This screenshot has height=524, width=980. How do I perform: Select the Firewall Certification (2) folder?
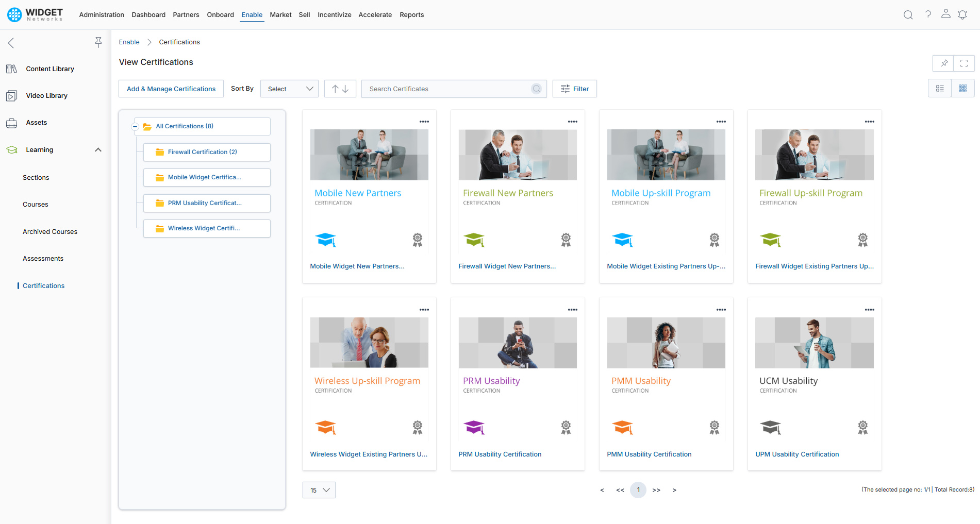[x=207, y=152]
